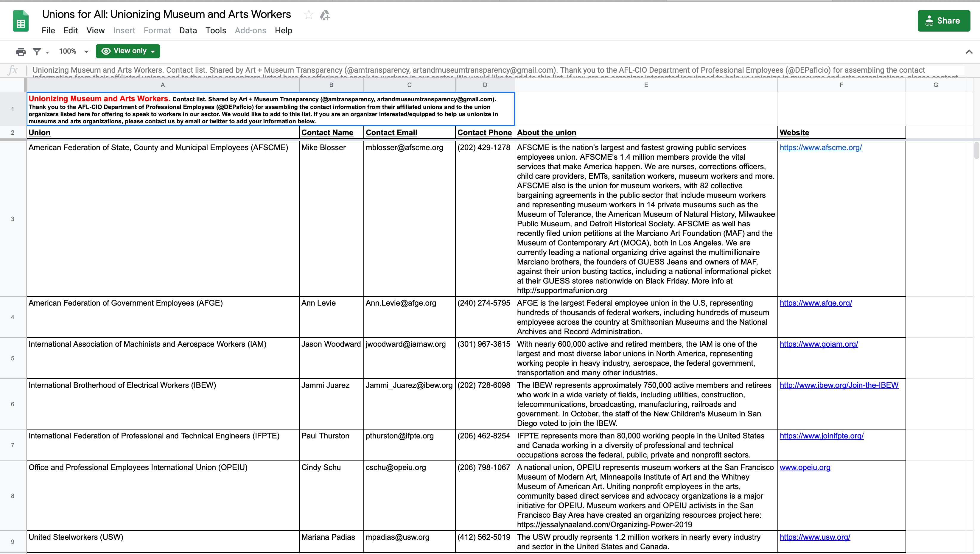Click the formula bar text
The width and height of the screenshot is (980, 554).
click(478, 70)
